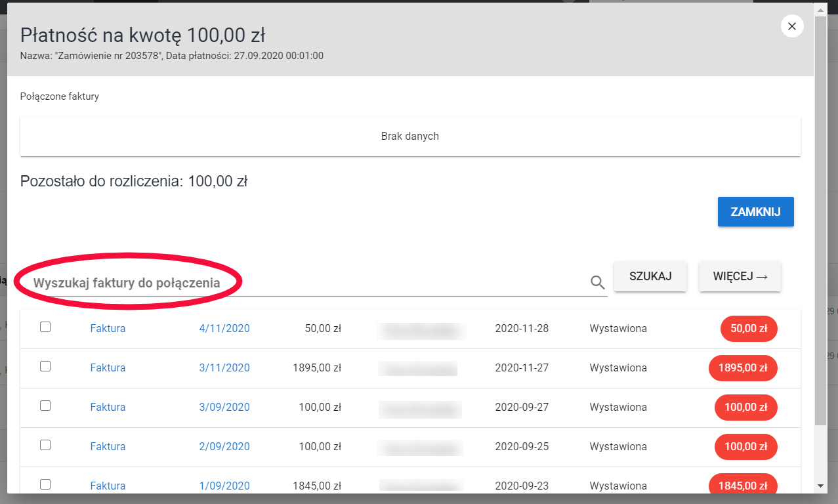Screen dimensions: 838x504
Task: Close the payment dialog with X icon
Action: 792,26
